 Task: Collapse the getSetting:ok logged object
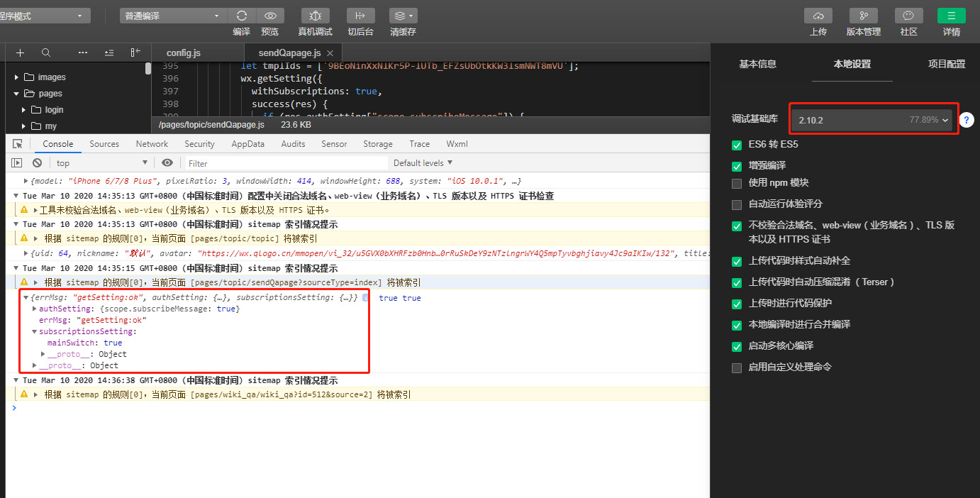pos(27,298)
